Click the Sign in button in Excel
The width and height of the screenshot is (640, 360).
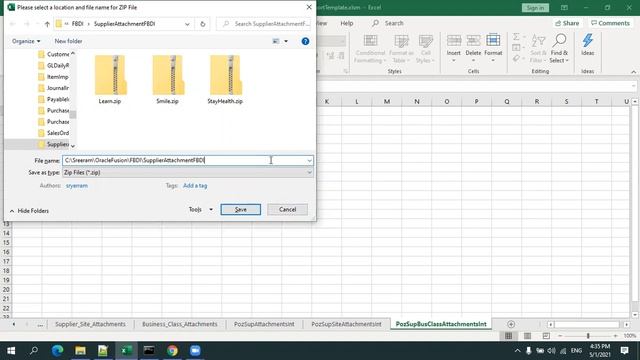click(x=535, y=8)
